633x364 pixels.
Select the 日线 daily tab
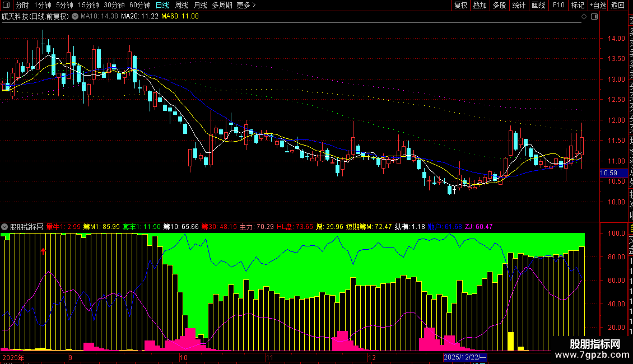pyautogui.click(x=162, y=5)
